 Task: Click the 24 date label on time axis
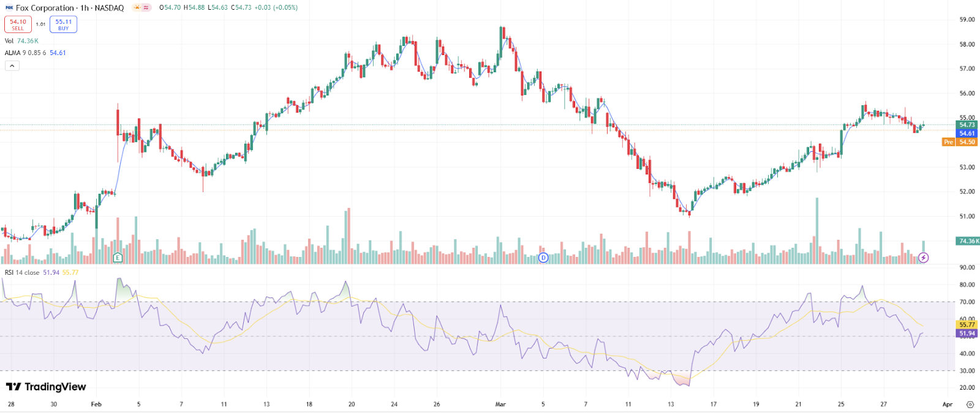click(394, 404)
